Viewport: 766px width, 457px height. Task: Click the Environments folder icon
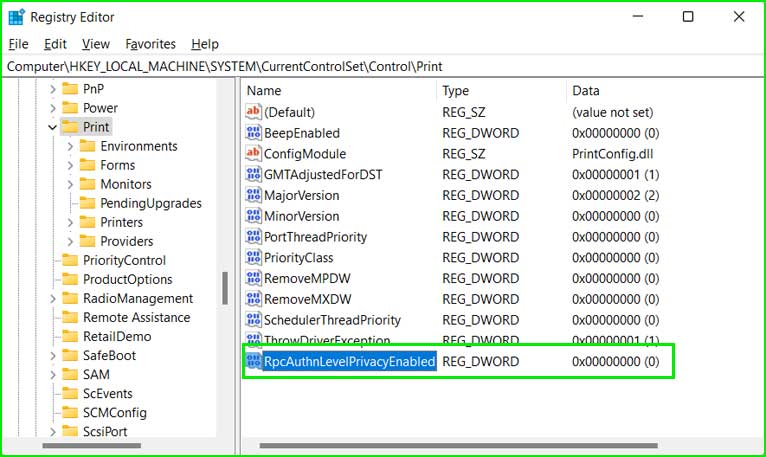click(87, 146)
